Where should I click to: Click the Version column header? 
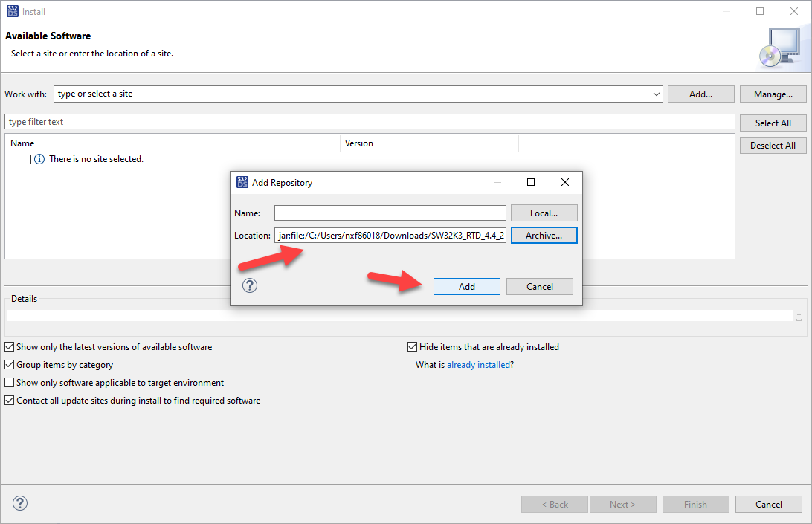tap(358, 143)
